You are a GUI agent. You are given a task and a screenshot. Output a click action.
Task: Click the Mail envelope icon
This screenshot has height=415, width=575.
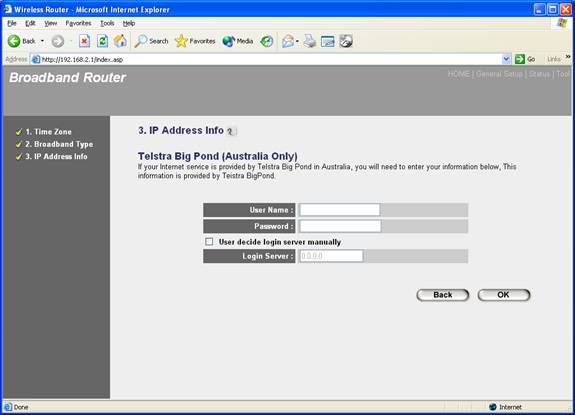click(x=288, y=41)
